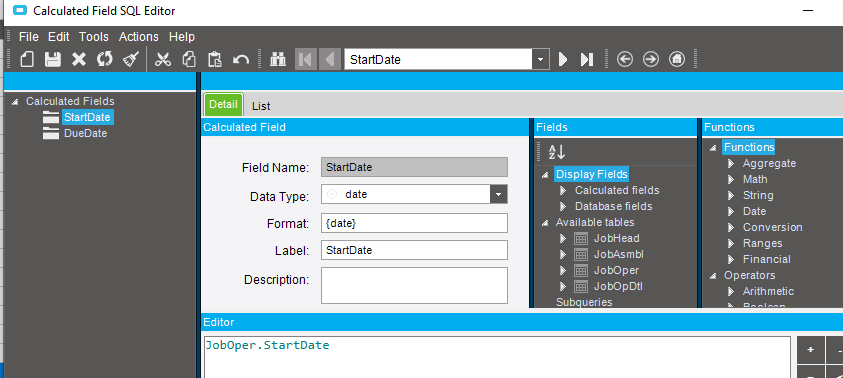Click the JobOper table grid icon
The height and width of the screenshot is (378, 843).
click(x=581, y=270)
